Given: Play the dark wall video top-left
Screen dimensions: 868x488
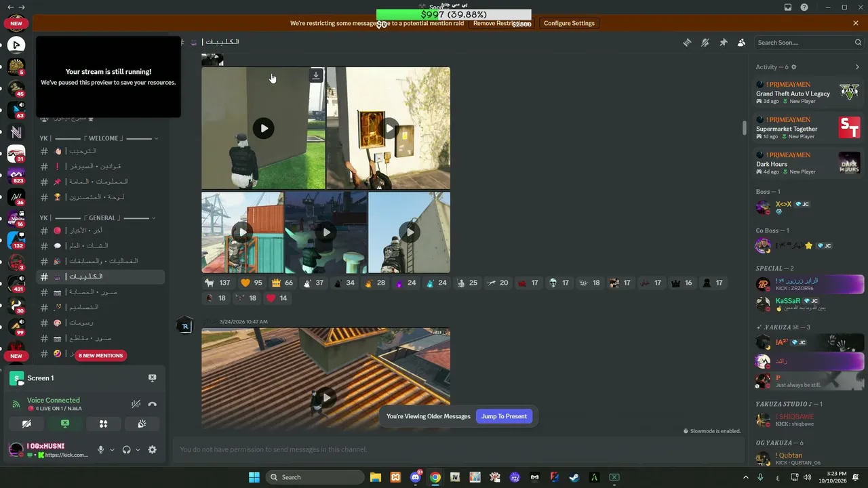Looking at the screenshot, I should [x=263, y=128].
